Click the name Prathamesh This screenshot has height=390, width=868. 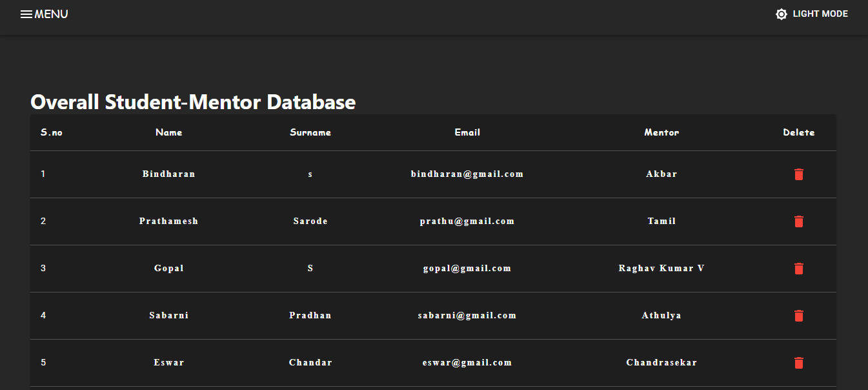(x=169, y=221)
